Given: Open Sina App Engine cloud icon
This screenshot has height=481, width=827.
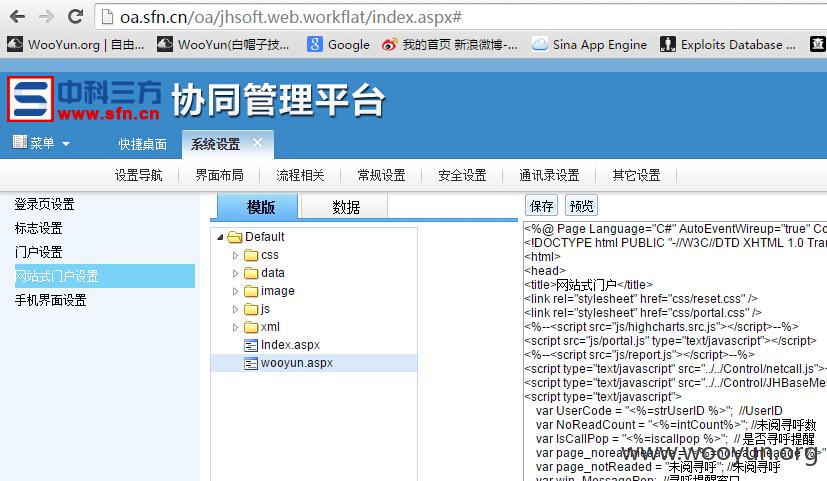Looking at the screenshot, I should [x=540, y=44].
